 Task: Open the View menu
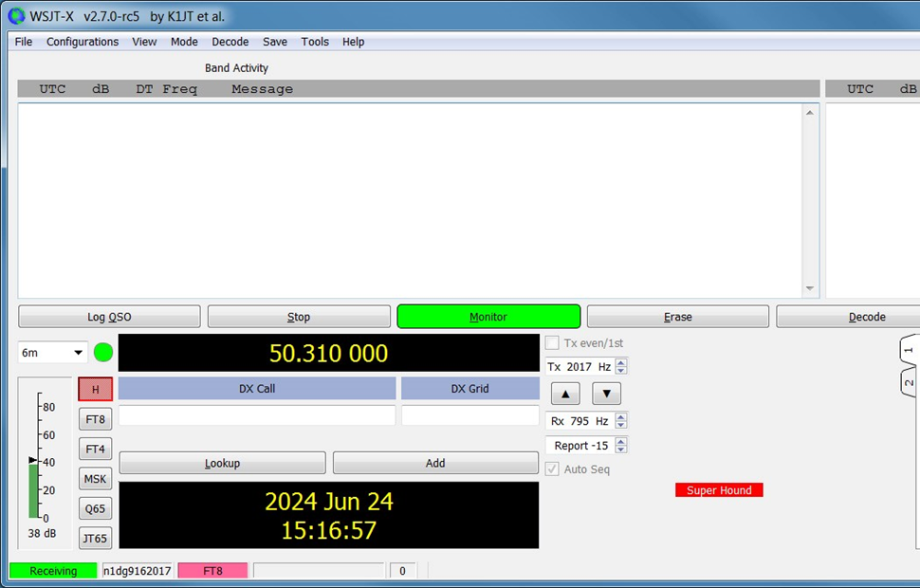(144, 42)
